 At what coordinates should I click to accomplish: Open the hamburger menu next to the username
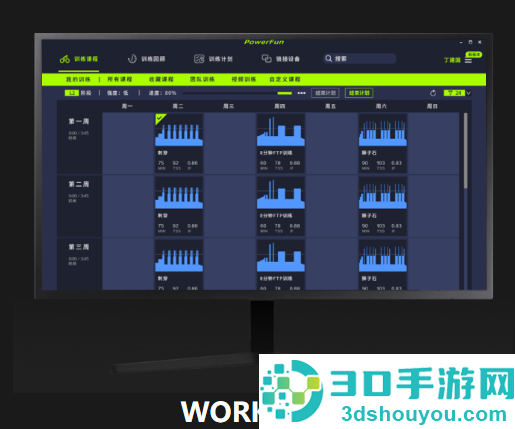(x=468, y=61)
